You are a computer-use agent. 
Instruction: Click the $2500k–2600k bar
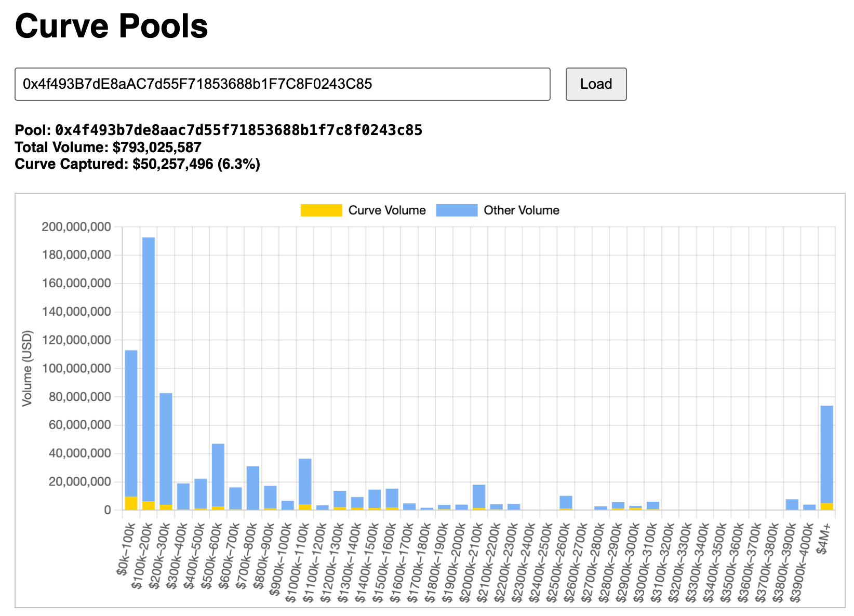pos(566,502)
